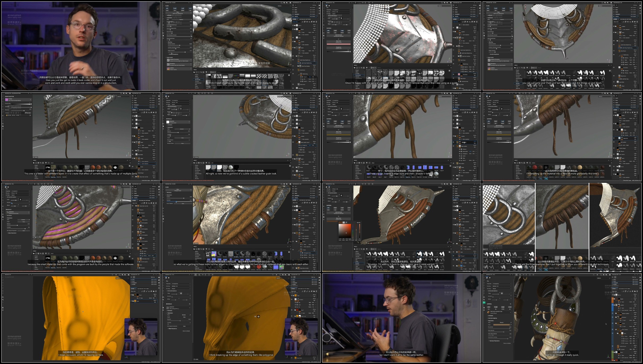Click shelf grid-view icon in the color-picker frame

pyautogui.click(x=449, y=252)
